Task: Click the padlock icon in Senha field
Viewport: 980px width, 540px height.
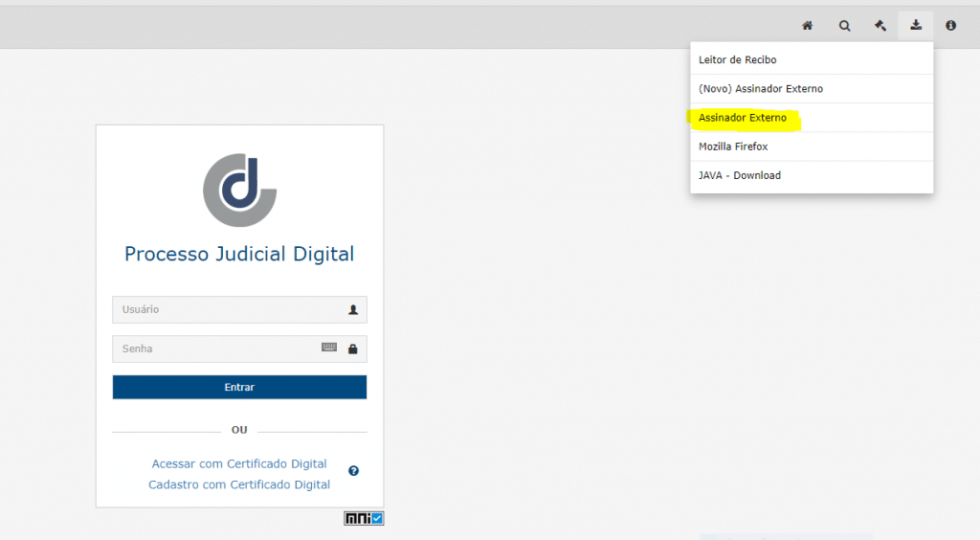Action: click(352, 349)
